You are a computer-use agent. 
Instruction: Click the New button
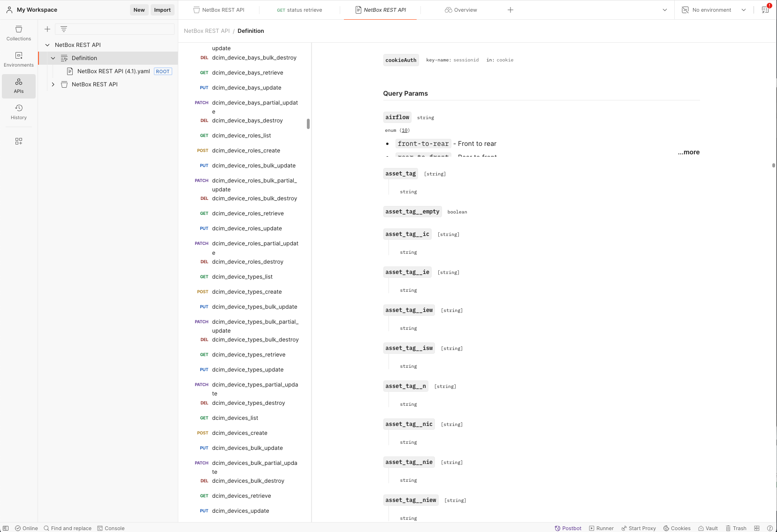[139, 10]
